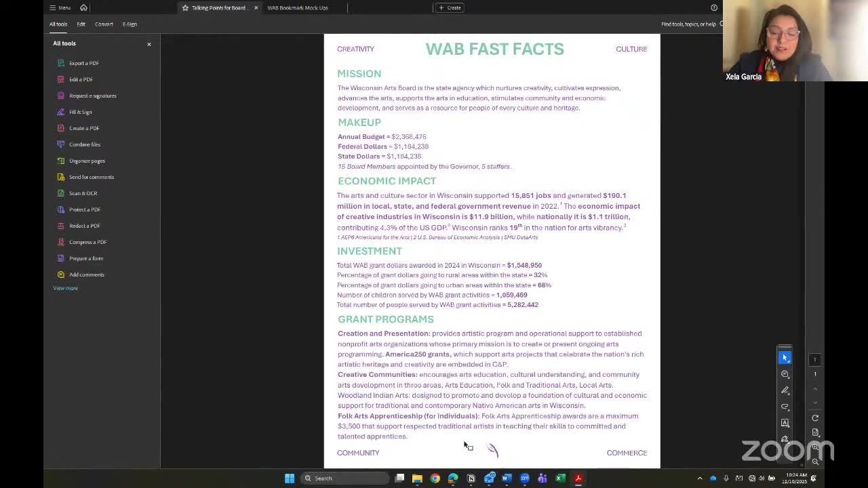Click the View more link
The width and height of the screenshot is (868, 488).
pyautogui.click(x=66, y=288)
